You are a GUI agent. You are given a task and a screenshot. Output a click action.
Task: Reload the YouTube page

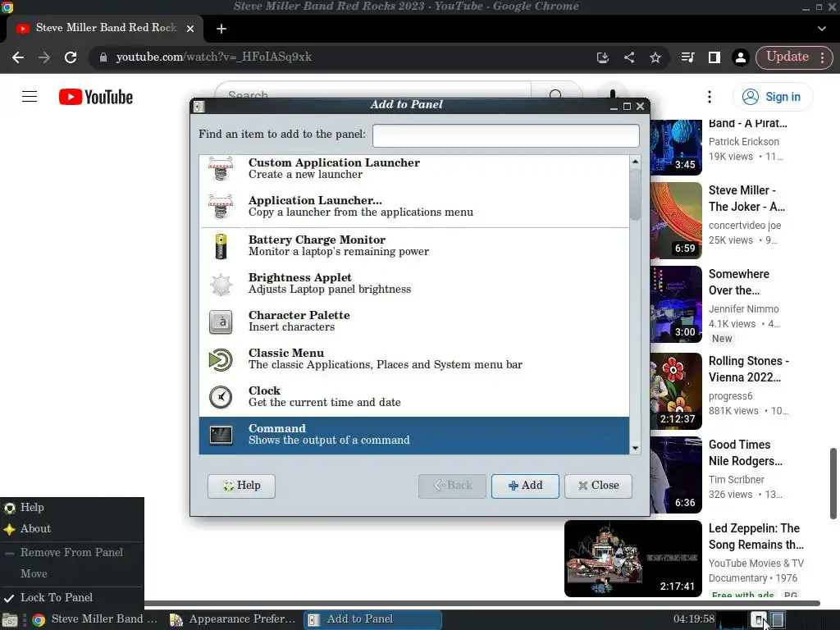click(x=71, y=57)
